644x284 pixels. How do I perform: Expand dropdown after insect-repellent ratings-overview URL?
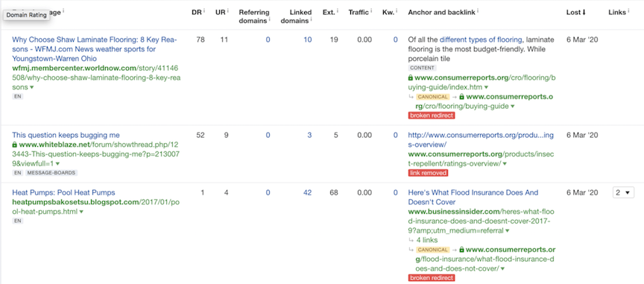[505, 164]
